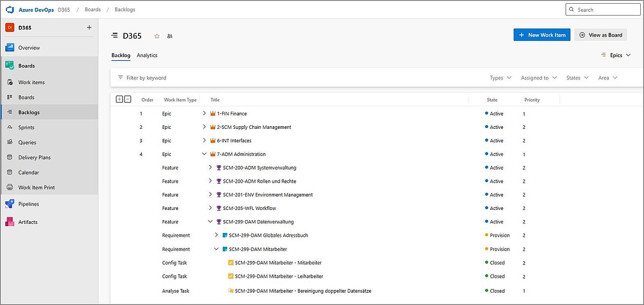Select Backlogs in the sidebar

tap(29, 112)
